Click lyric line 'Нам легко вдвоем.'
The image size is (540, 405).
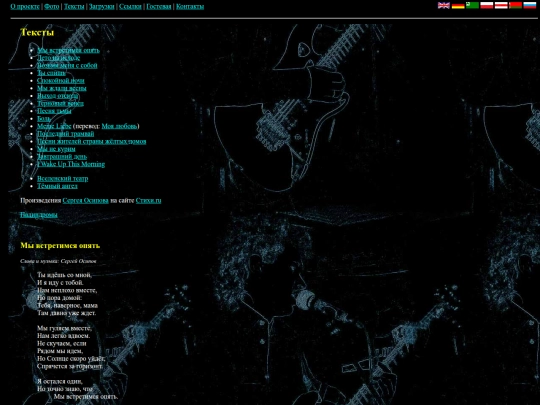(63, 336)
